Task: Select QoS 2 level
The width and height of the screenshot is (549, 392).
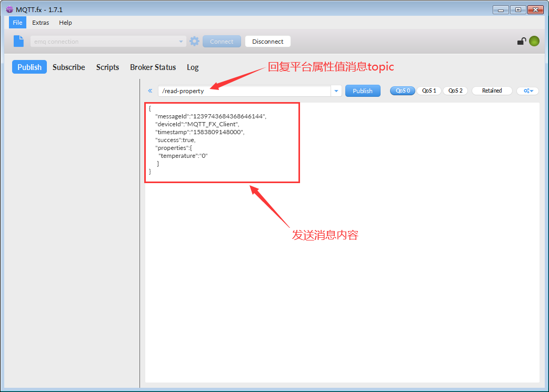Action: coord(455,91)
